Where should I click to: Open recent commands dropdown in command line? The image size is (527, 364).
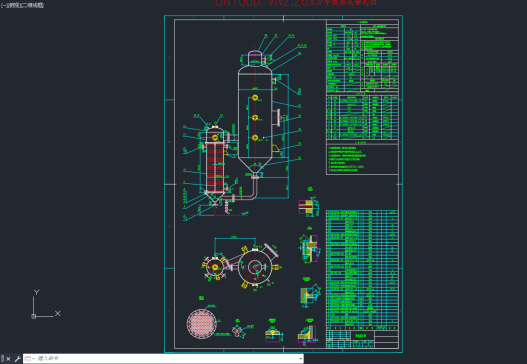click(30, 359)
